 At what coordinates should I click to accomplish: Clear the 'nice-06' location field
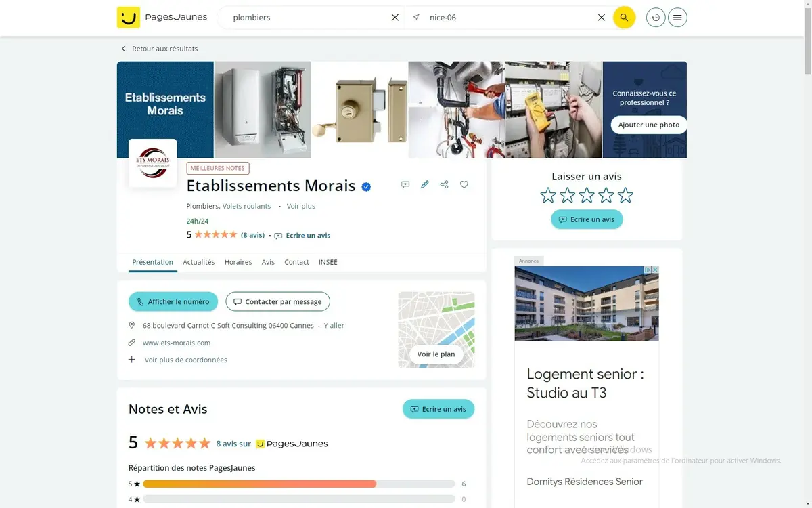[602, 18]
